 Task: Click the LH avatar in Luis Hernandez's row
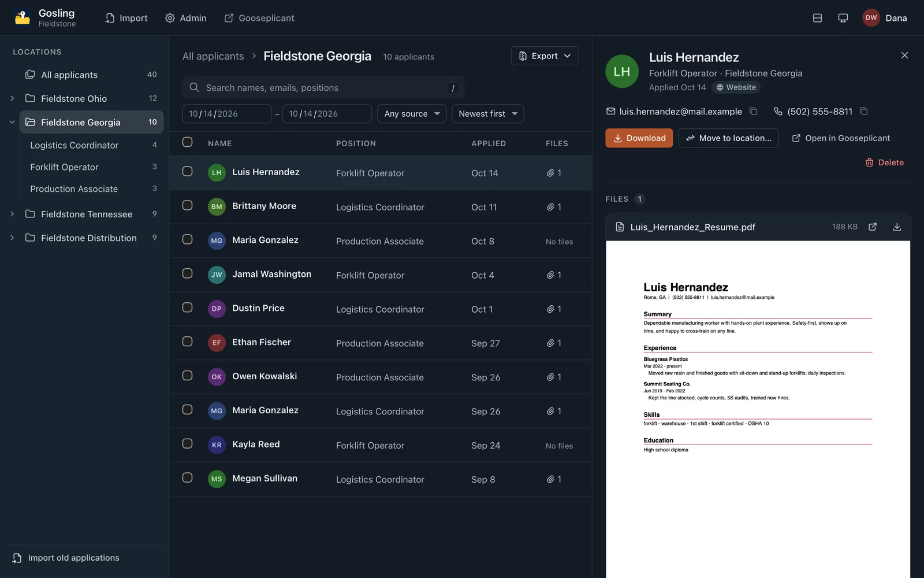(x=217, y=173)
